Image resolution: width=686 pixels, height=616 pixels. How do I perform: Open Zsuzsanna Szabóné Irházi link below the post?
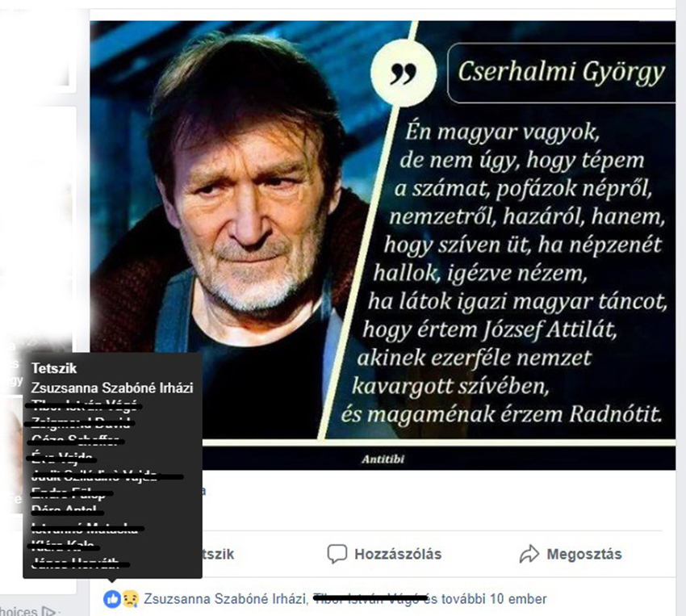click(225, 599)
